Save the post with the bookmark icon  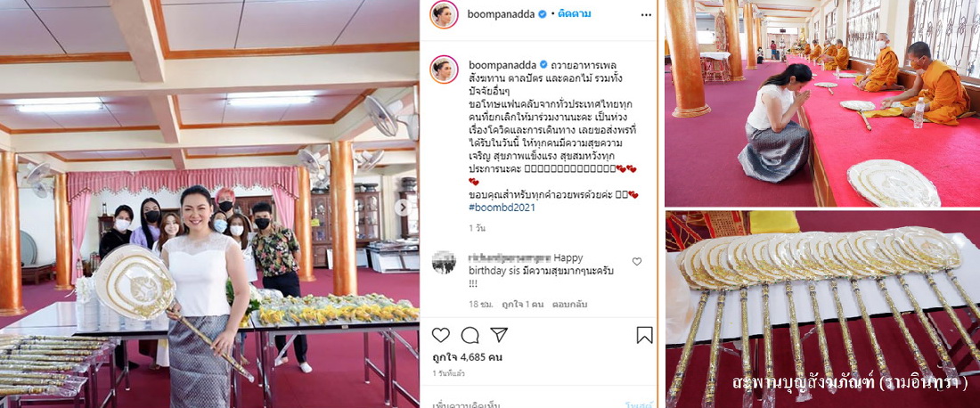pos(644,335)
